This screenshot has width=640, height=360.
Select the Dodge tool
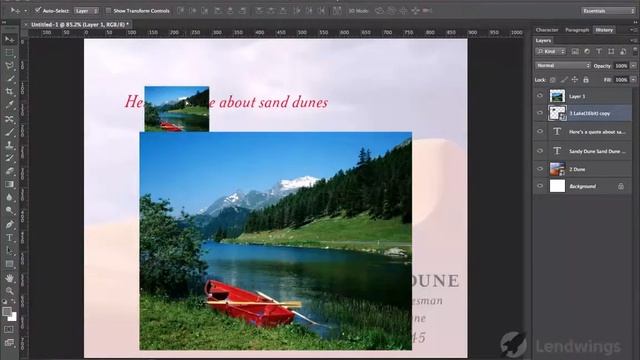9,211
